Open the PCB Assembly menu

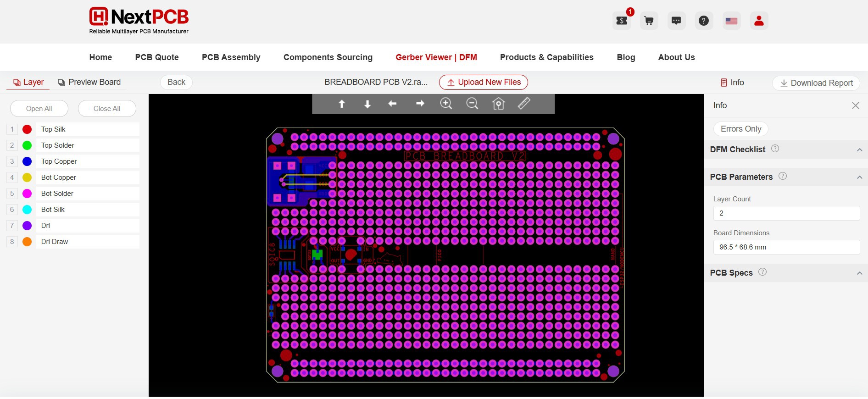click(x=231, y=57)
